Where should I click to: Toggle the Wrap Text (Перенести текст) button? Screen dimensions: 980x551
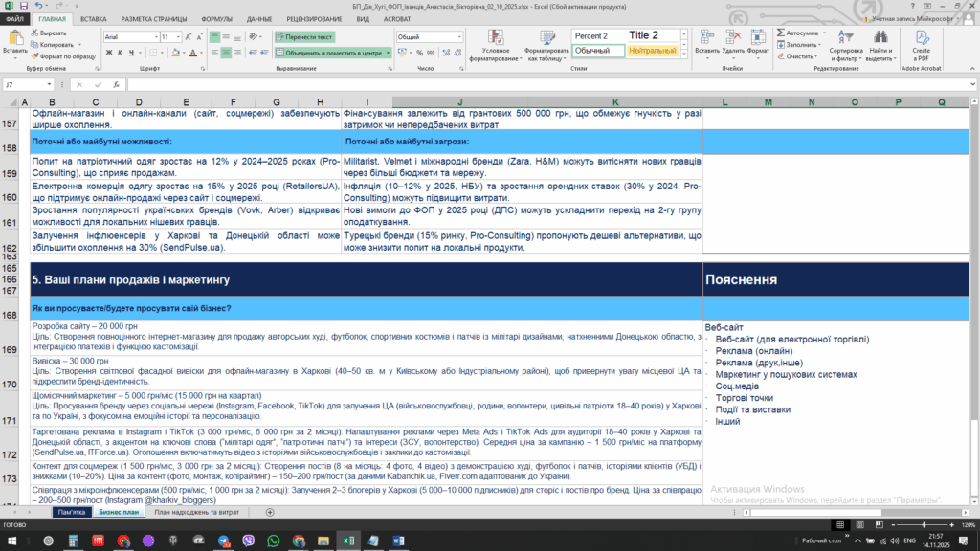click(x=303, y=36)
